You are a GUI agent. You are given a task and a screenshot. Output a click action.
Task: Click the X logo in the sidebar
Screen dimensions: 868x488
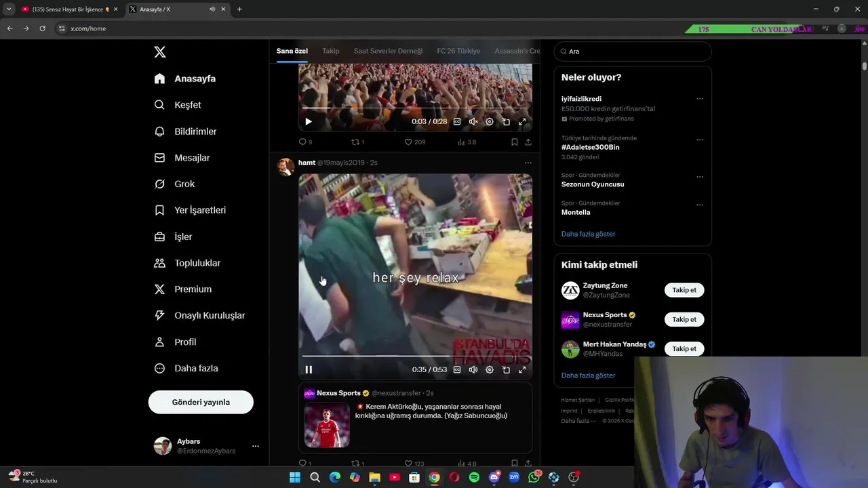(160, 52)
